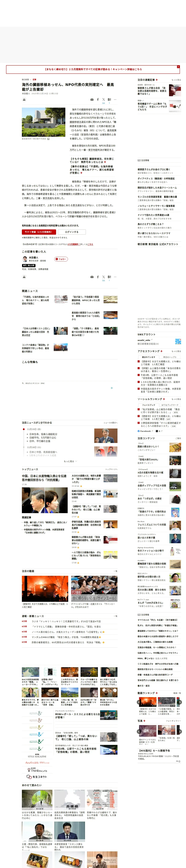Viewport: 186px width, 868px height.
Task: Open asahi_edo X account link
Action: pyautogui.click(x=144, y=340)
